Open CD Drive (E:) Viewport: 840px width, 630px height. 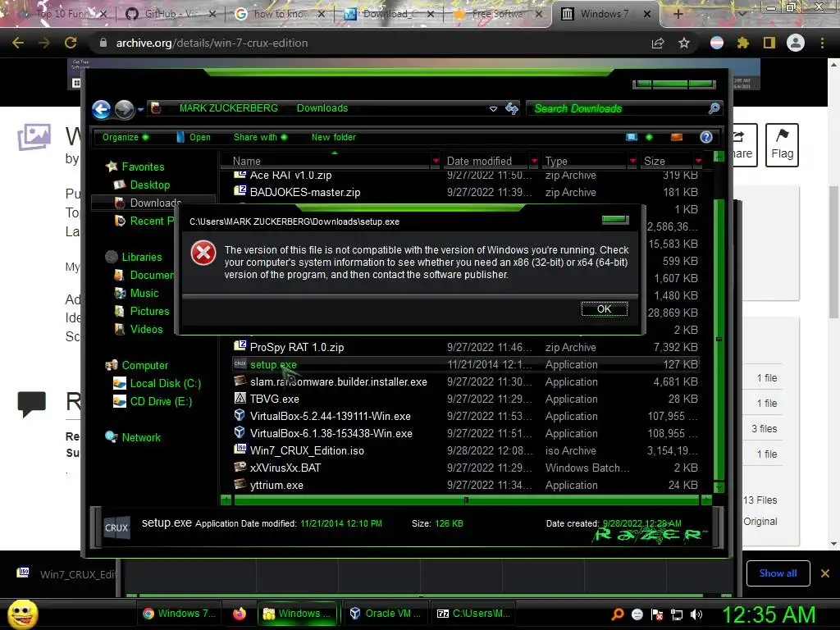153,401
